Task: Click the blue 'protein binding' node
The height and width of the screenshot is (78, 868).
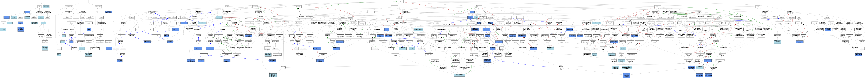Action: click(x=27, y=12)
